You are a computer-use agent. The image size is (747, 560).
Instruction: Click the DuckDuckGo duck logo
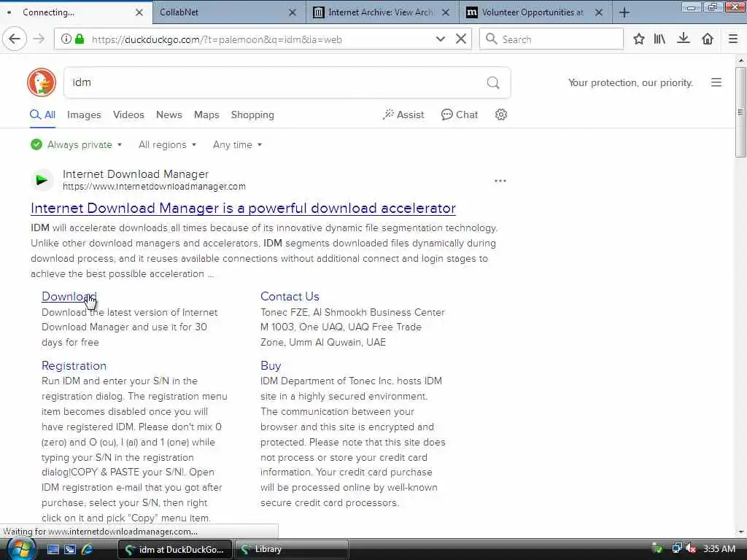[x=42, y=82]
